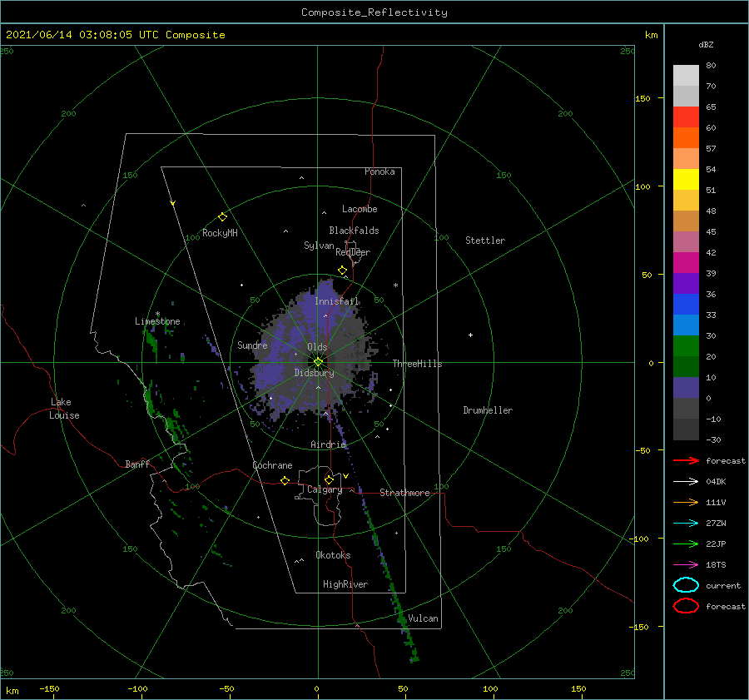The width and height of the screenshot is (749, 700).
Task: Select the Drumheller city label
Action: click(488, 410)
